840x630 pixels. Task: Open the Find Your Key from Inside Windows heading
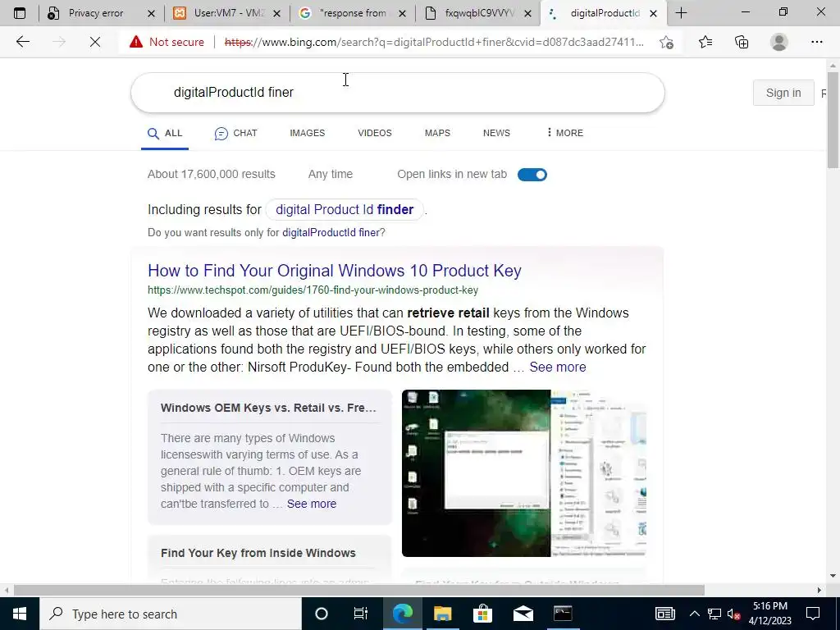[258, 553]
